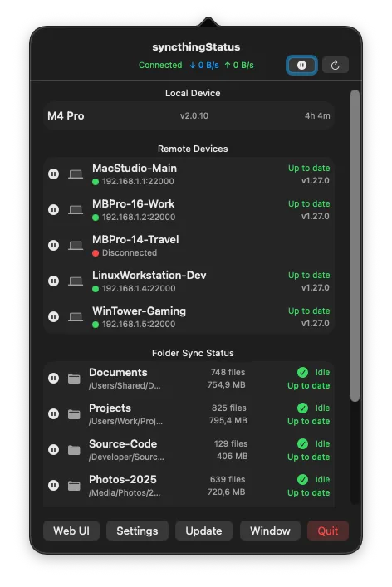Click the upload rate '0 B/s' text
The image size is (392, 587).
(243, 65)
